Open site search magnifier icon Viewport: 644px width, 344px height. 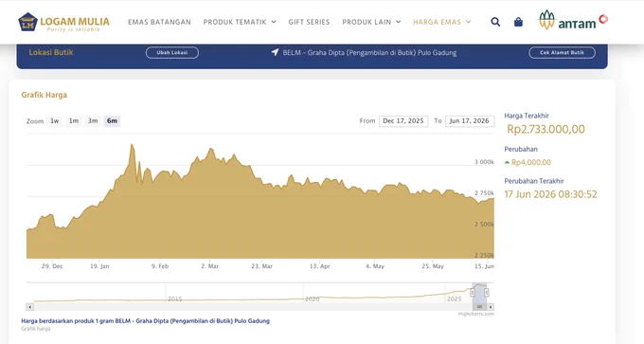tap(495, 22)
